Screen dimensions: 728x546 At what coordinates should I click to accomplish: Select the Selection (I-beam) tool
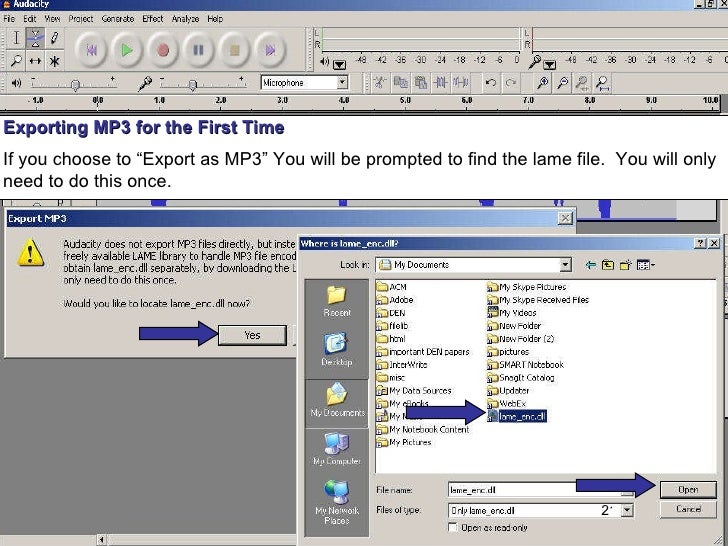16,38
